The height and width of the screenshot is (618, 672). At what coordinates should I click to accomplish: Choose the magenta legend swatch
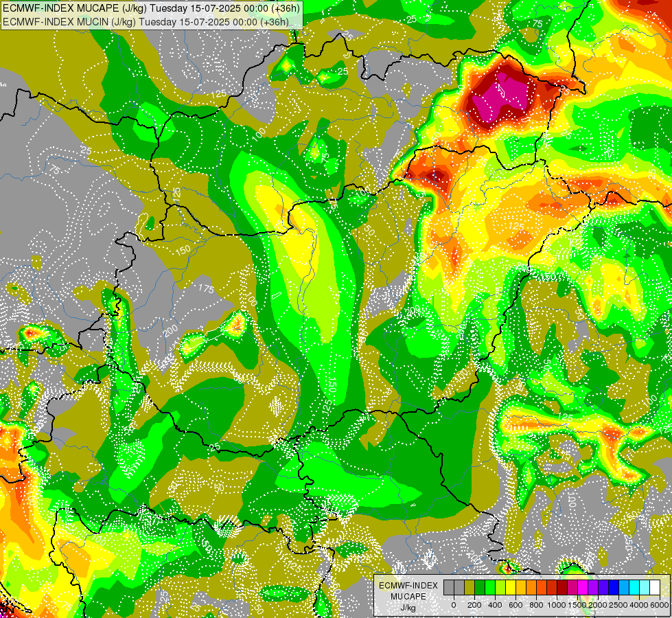coord(583,587)
